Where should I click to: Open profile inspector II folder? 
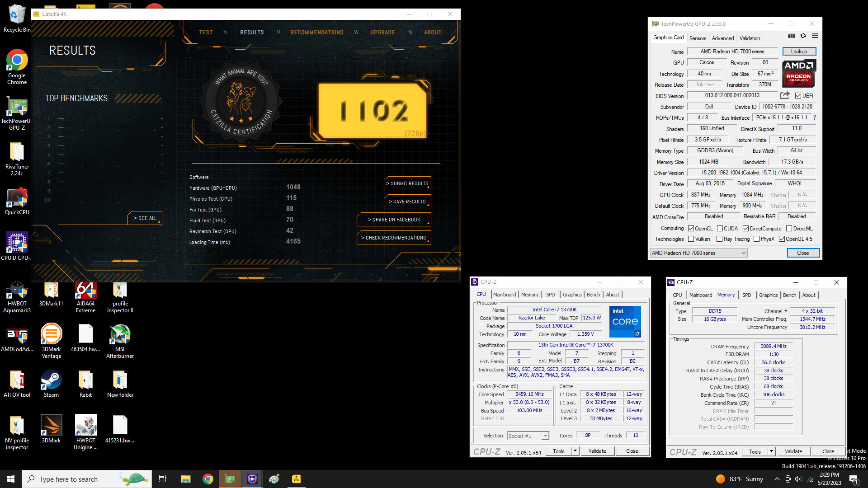(x=120, y=297)
